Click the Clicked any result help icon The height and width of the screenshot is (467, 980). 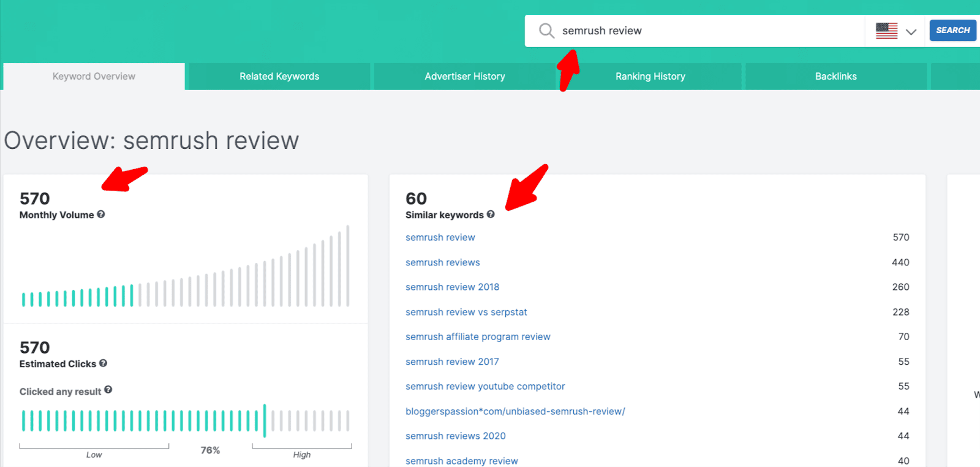[x=108, y=390]
